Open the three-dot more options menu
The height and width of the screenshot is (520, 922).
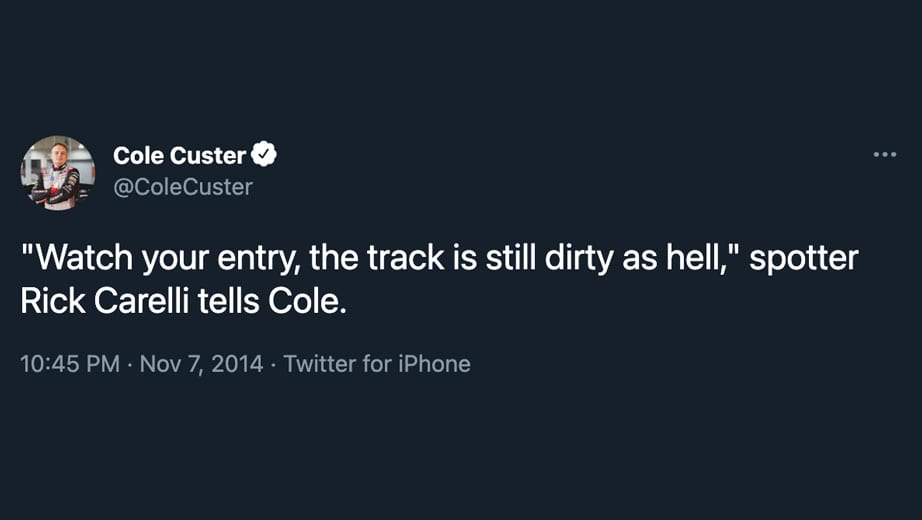[884, 155]
